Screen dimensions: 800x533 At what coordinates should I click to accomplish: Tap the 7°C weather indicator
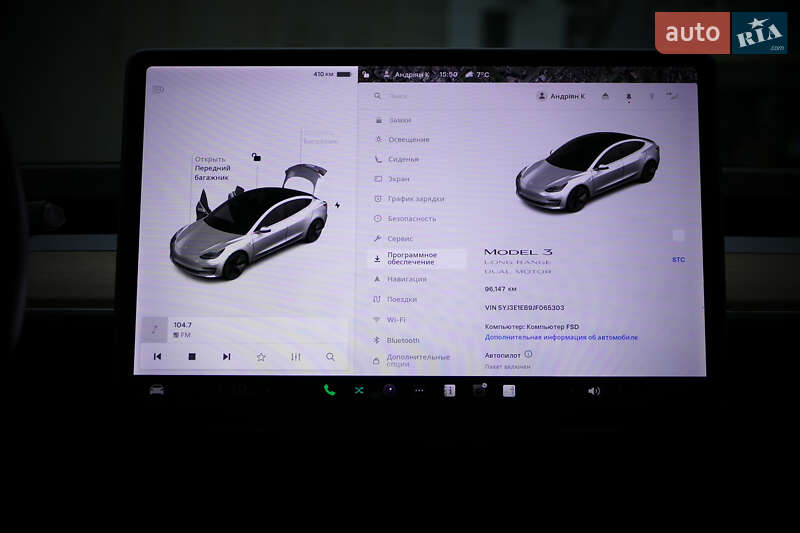478,74
